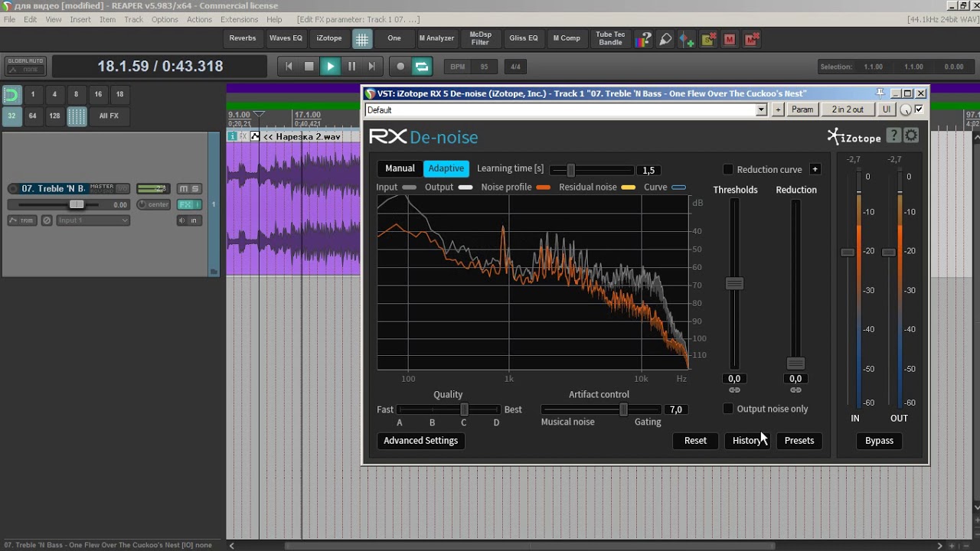
Task: Open the Track menu
Action: pos(133,19)
